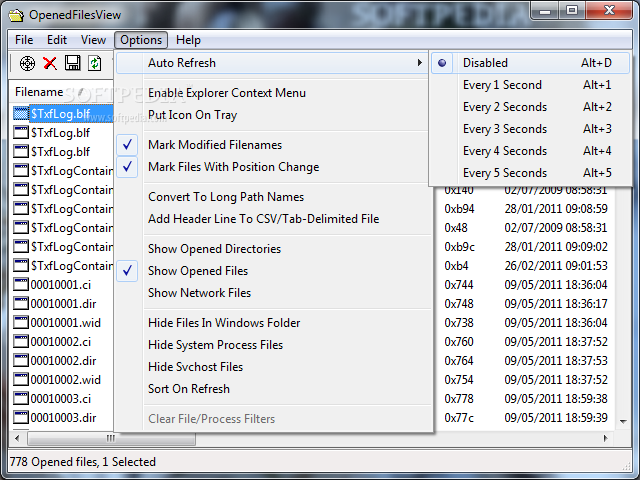Choose Sort On Refresh
Image resolution: width=640 pixels, height=480 pixels.
point(273,389)
